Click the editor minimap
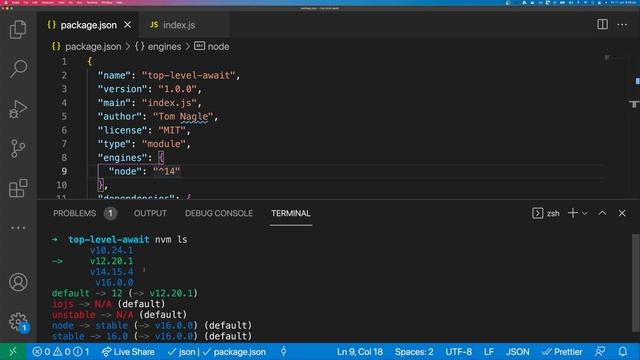Image resolution: width=640 pixels, height=360 pixels. point(616,58)
